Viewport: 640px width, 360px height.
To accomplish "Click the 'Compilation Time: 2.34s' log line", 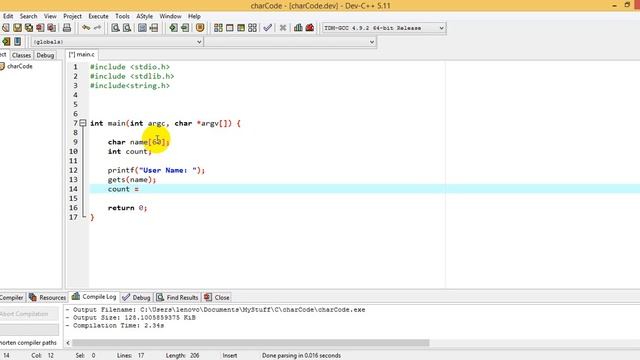I will (115, 325).
